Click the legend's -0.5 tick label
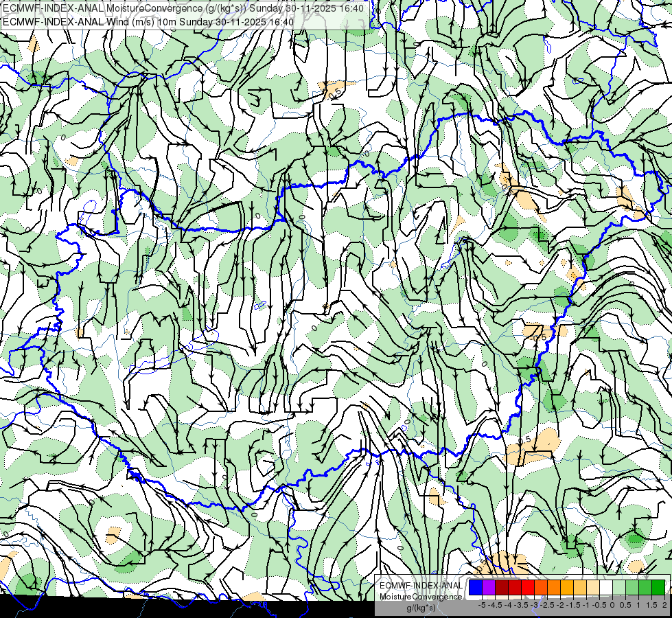Image resolution: width=672 pixels, height=618 pixels. 599,605
